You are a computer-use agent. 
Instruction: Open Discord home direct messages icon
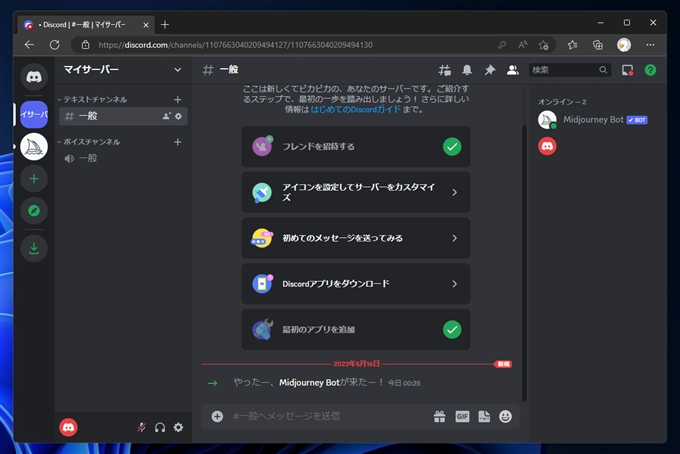pyautogui.click(x=34, y=77)
